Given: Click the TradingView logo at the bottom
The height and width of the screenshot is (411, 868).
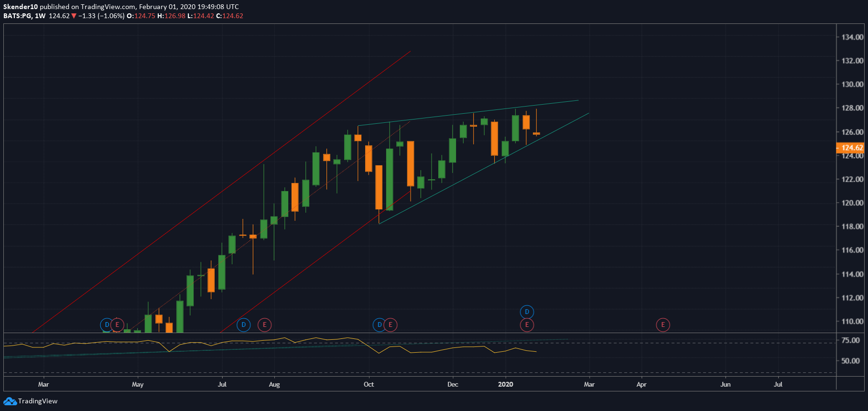Looking at the screenshot, I should click(x=31, y=401).
